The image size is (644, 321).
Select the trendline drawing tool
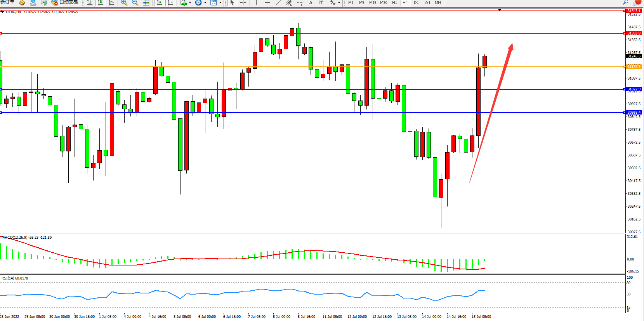coord(278,3)
